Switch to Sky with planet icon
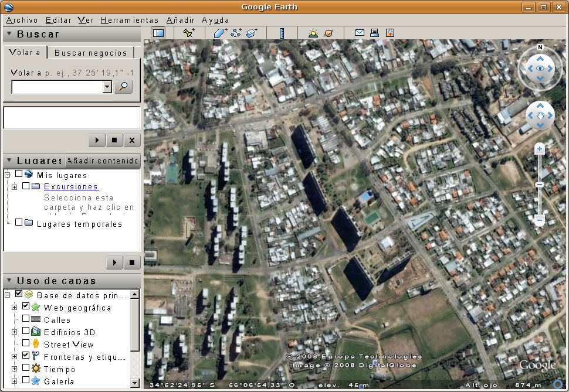The image size is (569, 392). [328, 33]
